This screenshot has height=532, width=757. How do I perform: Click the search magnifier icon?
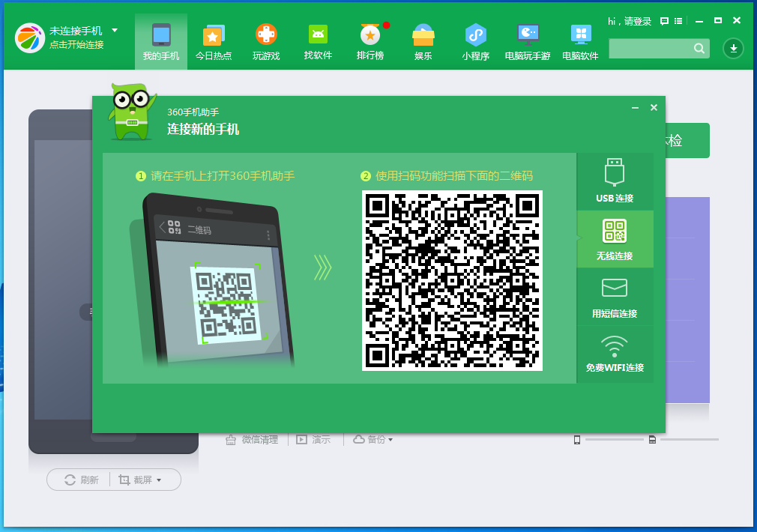(x=699, y=48)
